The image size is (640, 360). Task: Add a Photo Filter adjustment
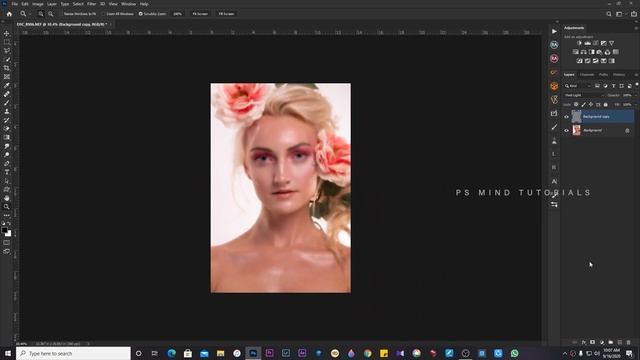599,52
